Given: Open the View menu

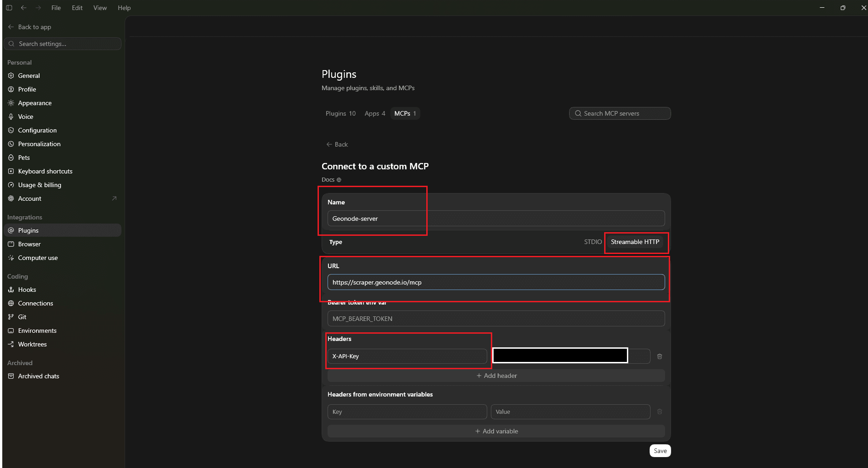Looking at the screenshot, I should [100, 8].
